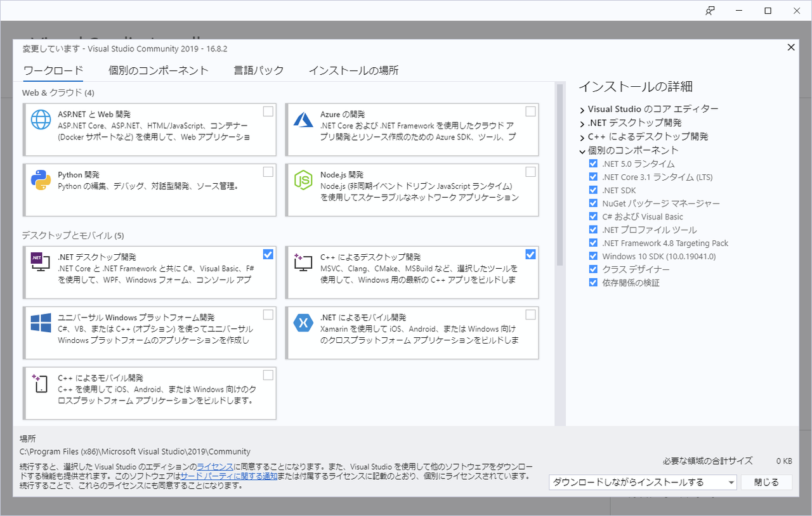
Task: Click the ASP.NET と Web 開発 globe icon
Action: tap(41, 120)
